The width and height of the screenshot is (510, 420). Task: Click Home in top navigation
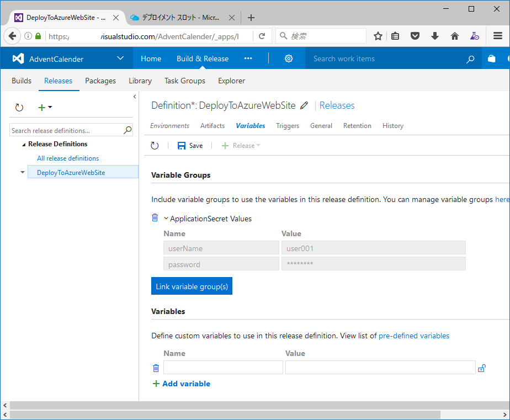(151, 59)
